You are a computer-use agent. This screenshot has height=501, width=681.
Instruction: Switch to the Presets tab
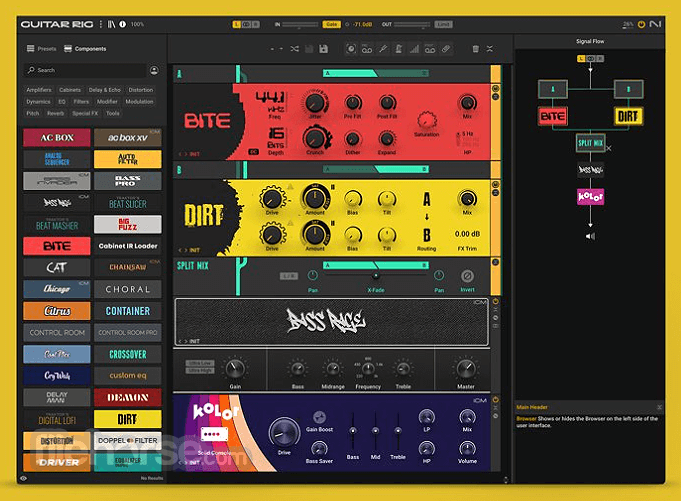pyautogui.click(x=42, y=49)
